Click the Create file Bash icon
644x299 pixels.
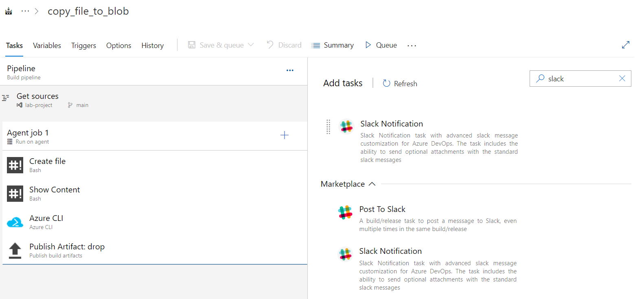pos(15,165)
